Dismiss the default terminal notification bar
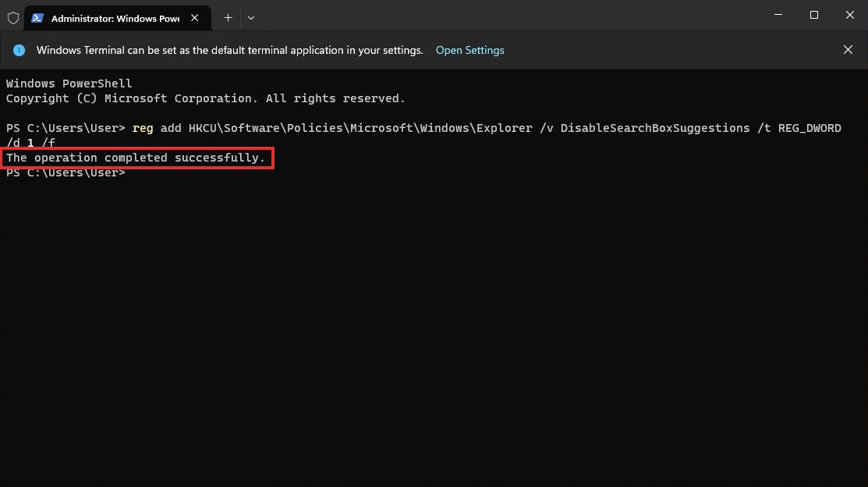 848,50
